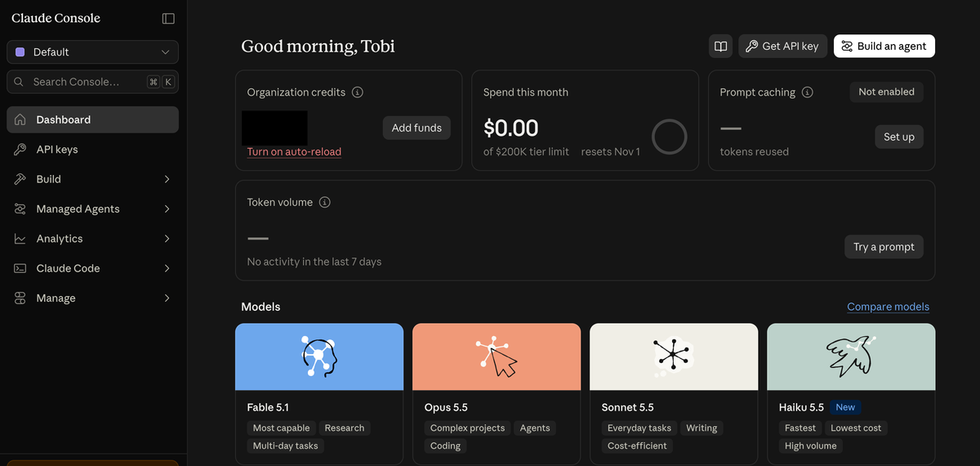Open the Compare models link
The image size is (980, 466).
[888, 307]
